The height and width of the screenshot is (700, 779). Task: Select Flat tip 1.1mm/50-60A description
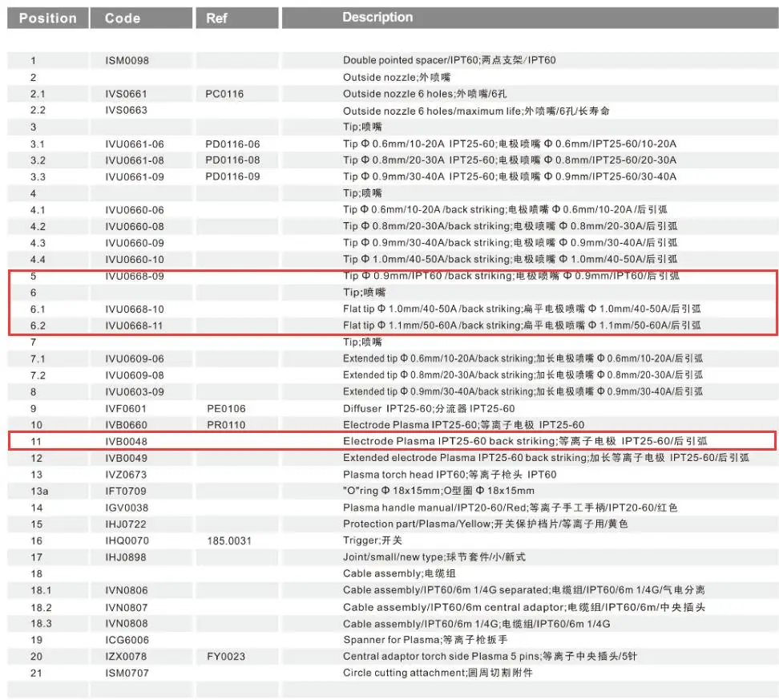(x=522, y=326)
